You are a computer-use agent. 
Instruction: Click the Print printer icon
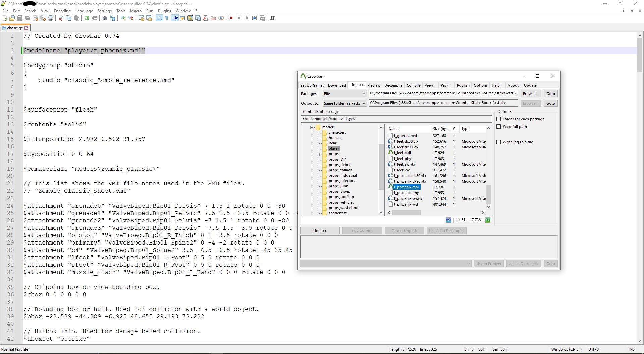(x=51, y=18)
